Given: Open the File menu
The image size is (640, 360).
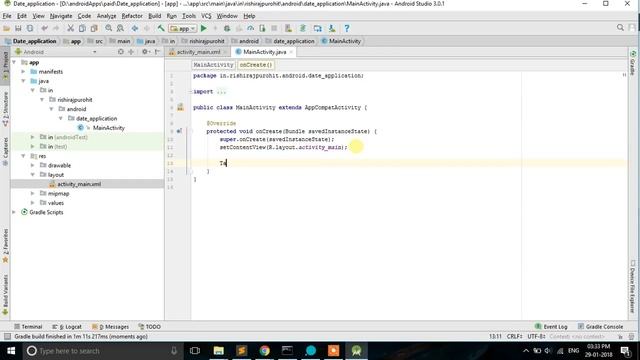Looking at the screenshot, I should [x=7, y=16].
